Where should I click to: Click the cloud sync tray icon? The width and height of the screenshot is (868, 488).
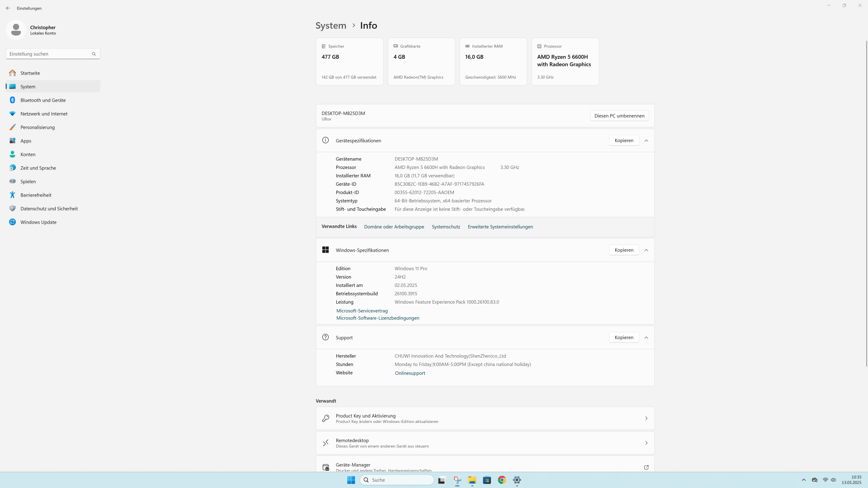[x=815, y=480]
